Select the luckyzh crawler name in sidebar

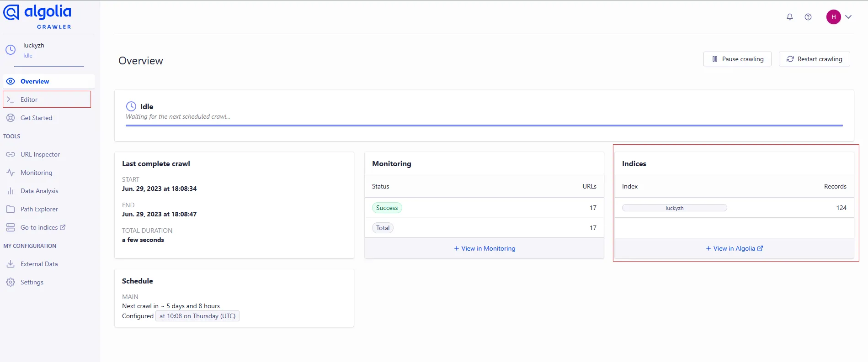34,45
